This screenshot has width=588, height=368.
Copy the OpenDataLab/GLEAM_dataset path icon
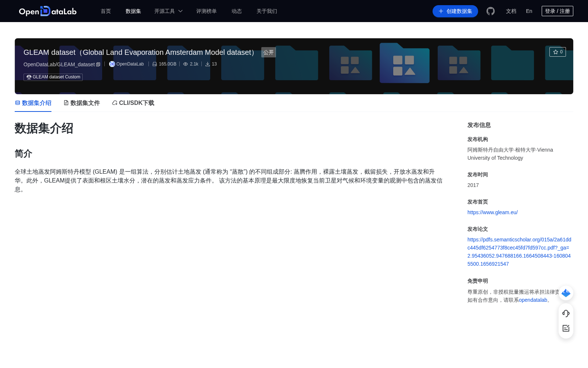coord(98,64)
